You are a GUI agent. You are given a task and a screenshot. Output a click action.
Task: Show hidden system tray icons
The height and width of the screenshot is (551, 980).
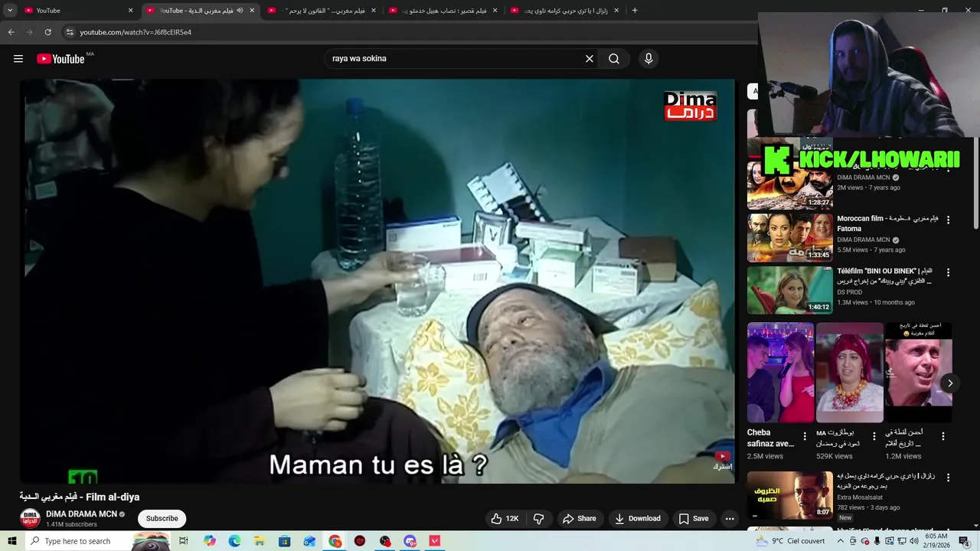841,541
